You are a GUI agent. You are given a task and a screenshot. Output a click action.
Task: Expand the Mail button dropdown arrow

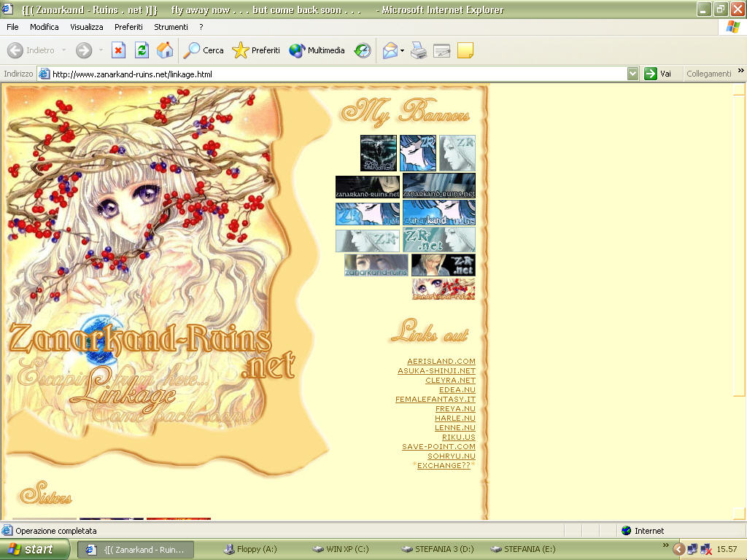pyautogui.click(x=402, y=50)
